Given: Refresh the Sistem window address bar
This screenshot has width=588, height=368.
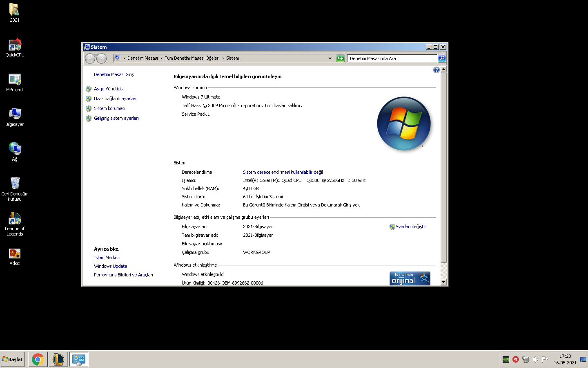Looking at the screenshot, I should (x=340, y=58).
